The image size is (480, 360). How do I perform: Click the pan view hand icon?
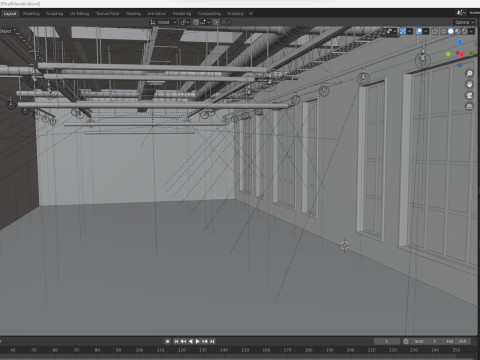point(469,84)
